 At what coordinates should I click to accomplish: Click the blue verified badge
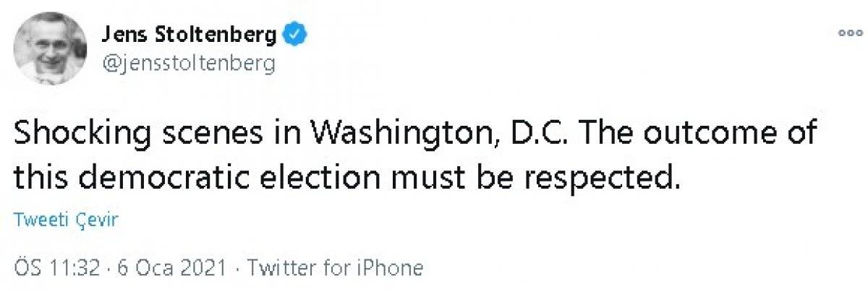tap(294, 33)
